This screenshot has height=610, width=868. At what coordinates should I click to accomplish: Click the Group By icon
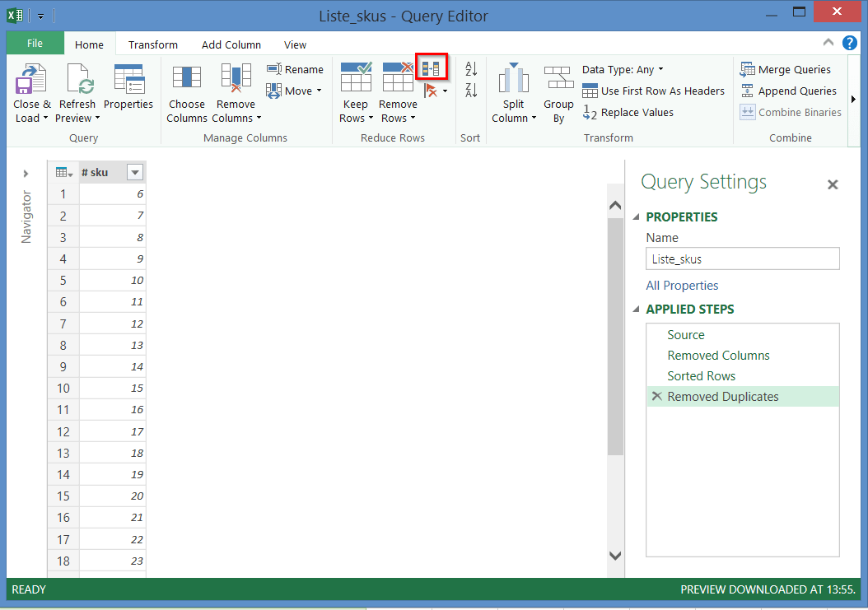[558, 80]
